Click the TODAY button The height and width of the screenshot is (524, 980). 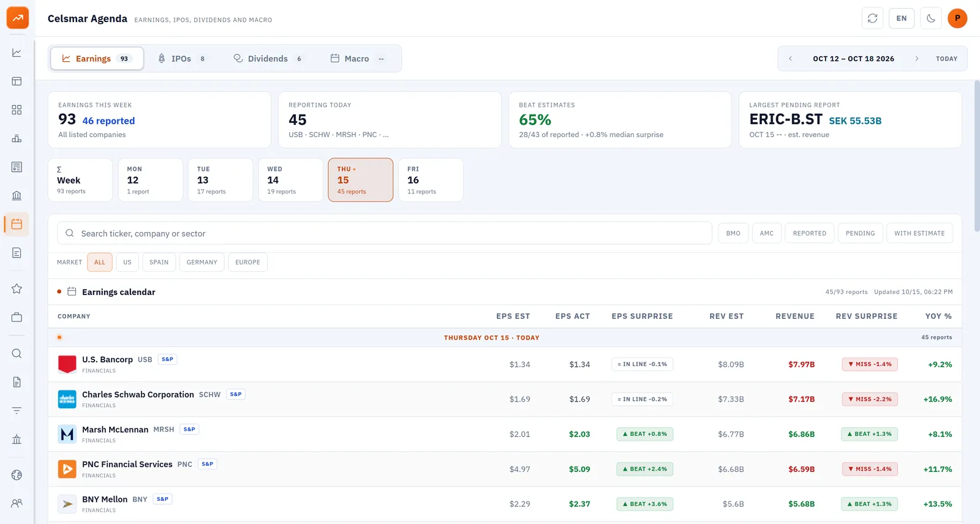click(946, 59)
